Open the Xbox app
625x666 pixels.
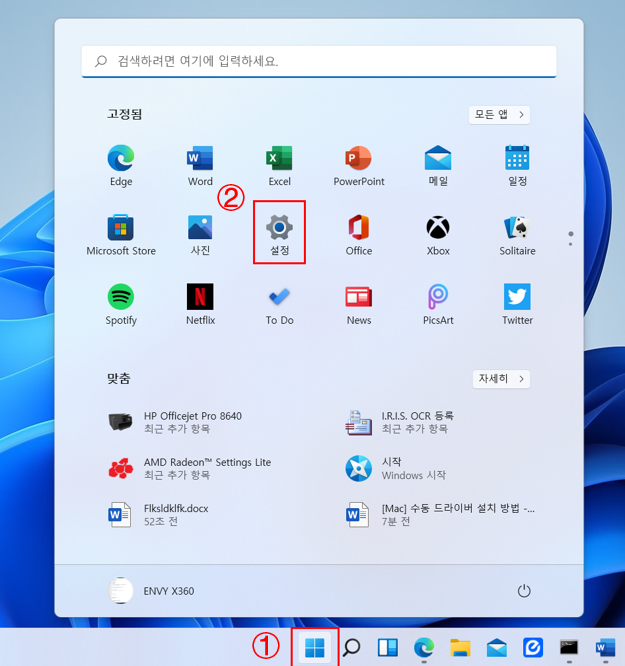coord(438,235)
